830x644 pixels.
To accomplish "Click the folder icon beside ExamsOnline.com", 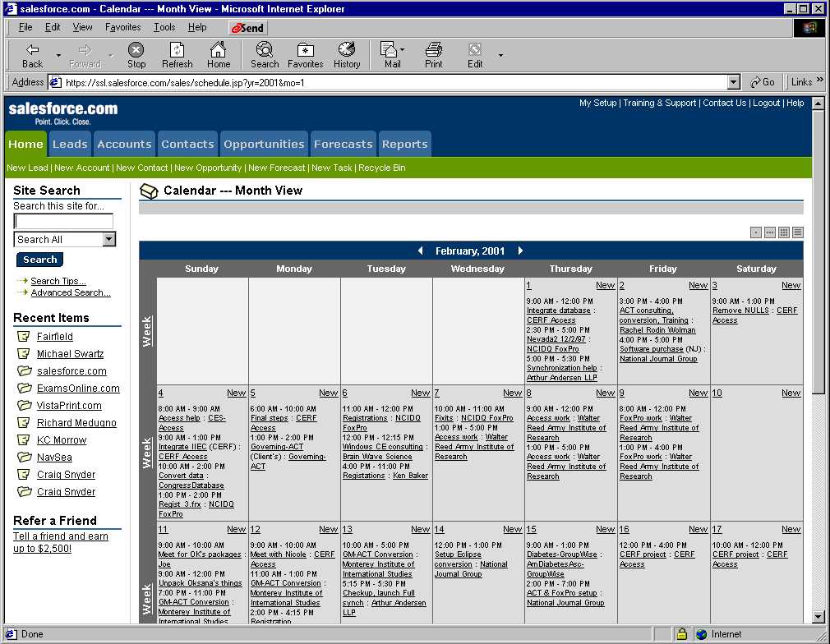I will [x=24, y=388].
